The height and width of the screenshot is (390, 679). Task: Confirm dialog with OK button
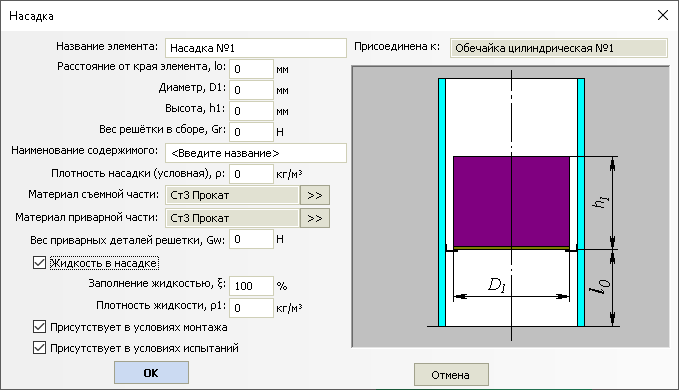(x=151, y=373)
